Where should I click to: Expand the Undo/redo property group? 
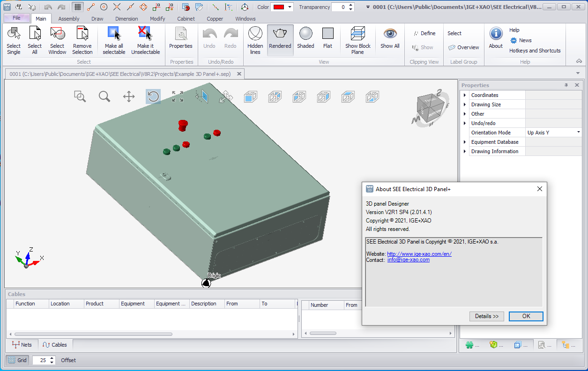click(465, 123)
